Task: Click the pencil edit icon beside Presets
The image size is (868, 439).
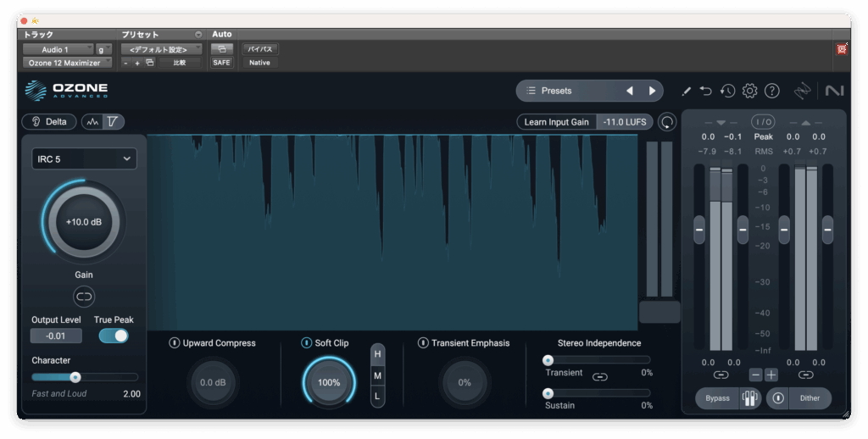Action: click(686, 91)
